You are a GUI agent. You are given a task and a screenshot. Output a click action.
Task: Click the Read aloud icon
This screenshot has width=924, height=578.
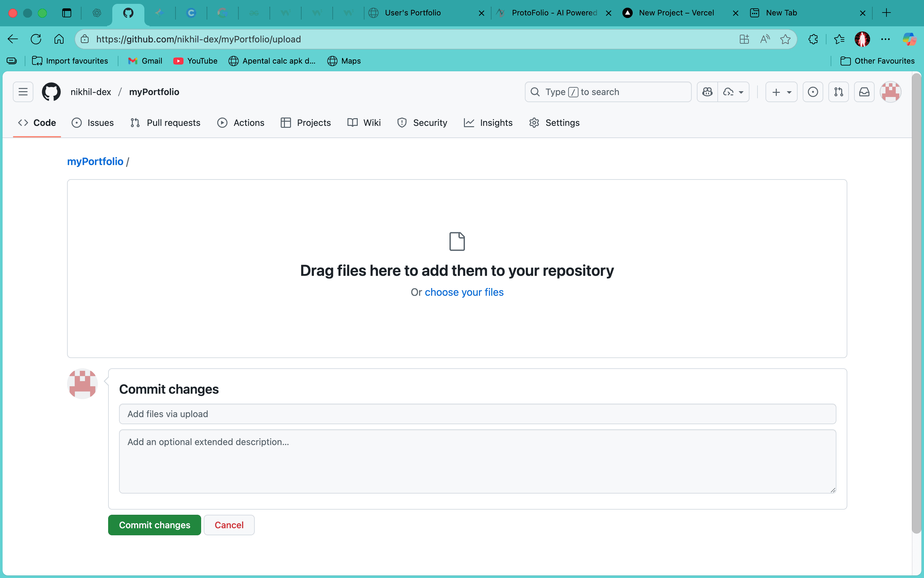(765, 39)
